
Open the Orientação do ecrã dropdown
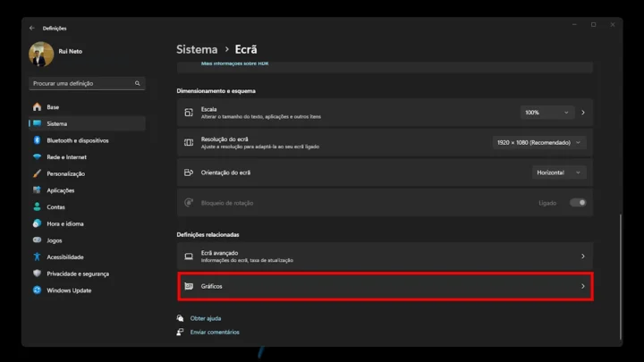point(560,173)
